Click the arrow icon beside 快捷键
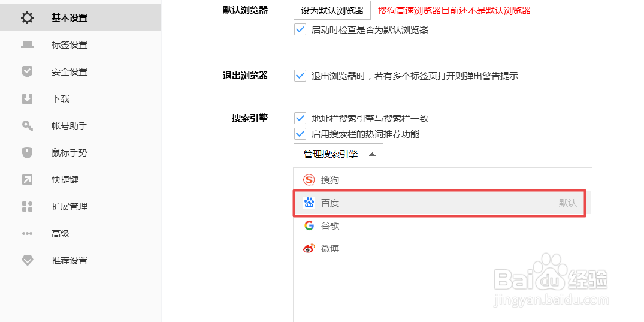 point(27,180)
